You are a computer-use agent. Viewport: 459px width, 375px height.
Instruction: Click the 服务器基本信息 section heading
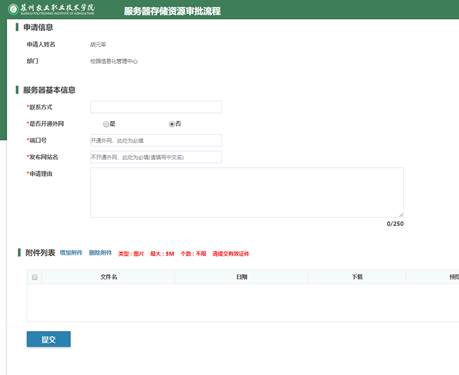click(x=49, y=90)
